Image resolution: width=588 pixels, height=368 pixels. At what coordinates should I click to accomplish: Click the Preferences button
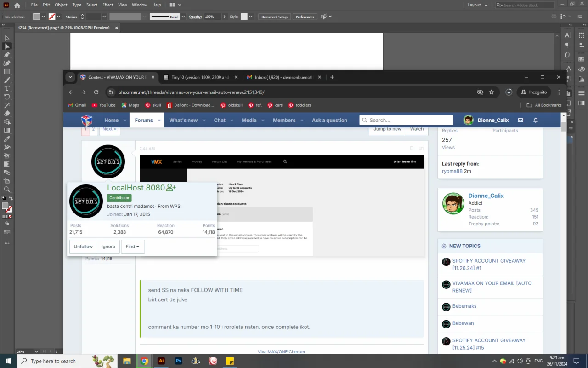[x=305, y=17]
